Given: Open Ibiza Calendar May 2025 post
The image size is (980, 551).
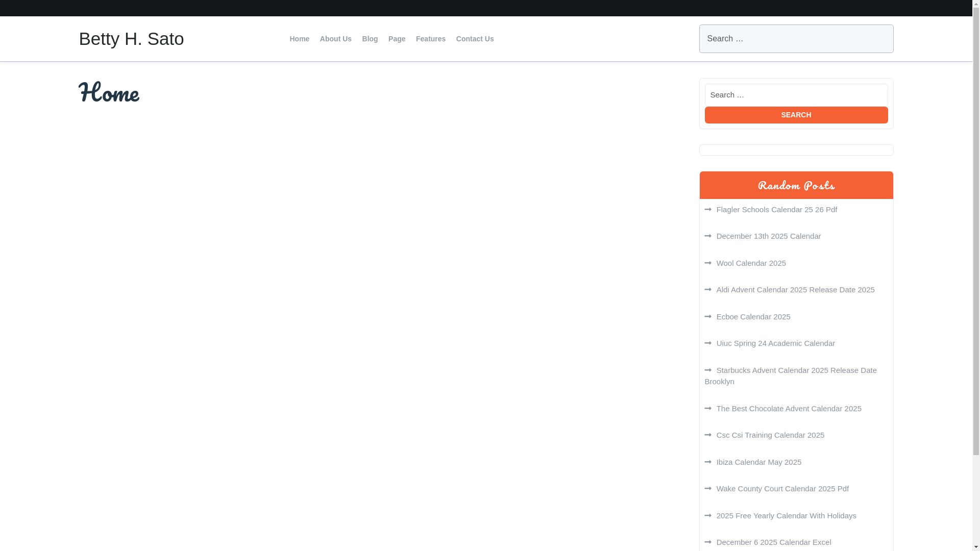Looking at the screenshot, I should coord(758,462).
